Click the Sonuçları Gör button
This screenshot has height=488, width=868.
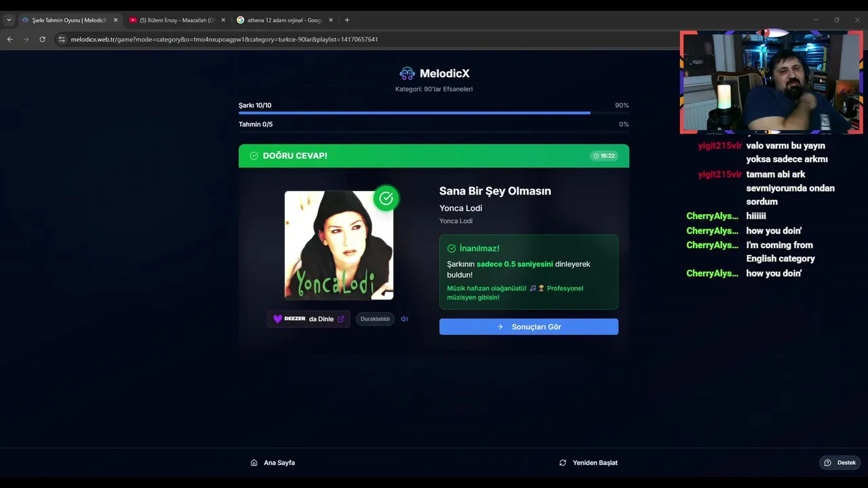(x=529, y=327)
